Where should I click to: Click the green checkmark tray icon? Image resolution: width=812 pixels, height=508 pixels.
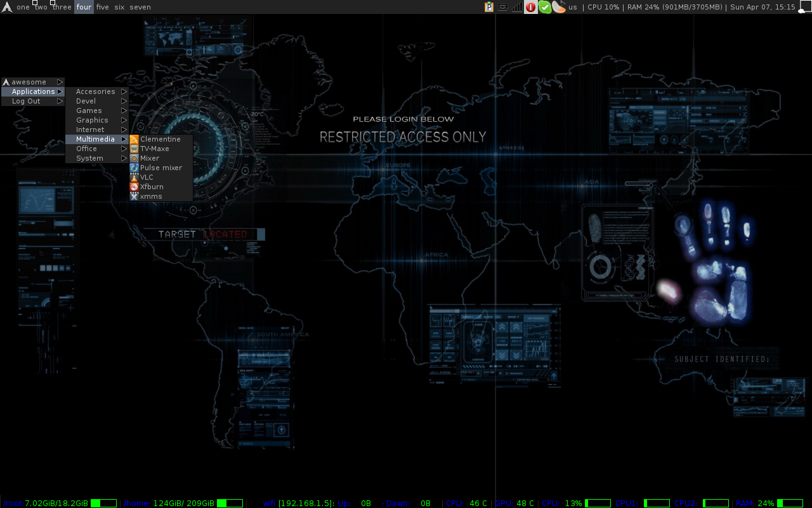pyautogui.click(x=544, y=7)
